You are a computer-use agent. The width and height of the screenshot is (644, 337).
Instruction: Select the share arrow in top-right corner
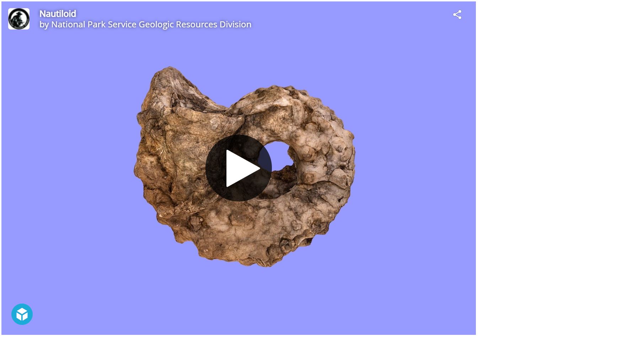tap(457, 15)
